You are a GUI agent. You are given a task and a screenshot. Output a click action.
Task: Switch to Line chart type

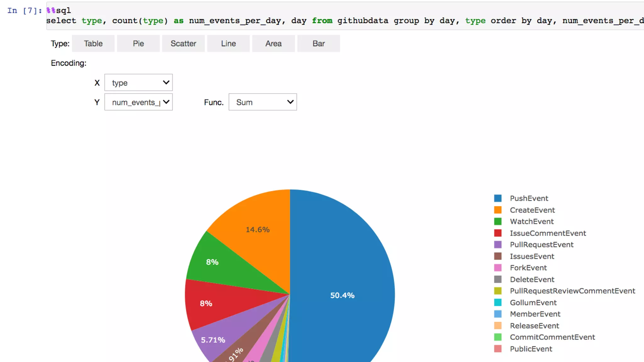[228, 43]
